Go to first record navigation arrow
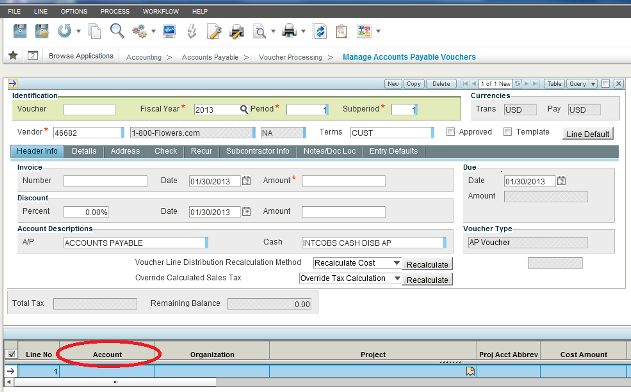This screenshot has height=392, width=631. tap(465, 84)
